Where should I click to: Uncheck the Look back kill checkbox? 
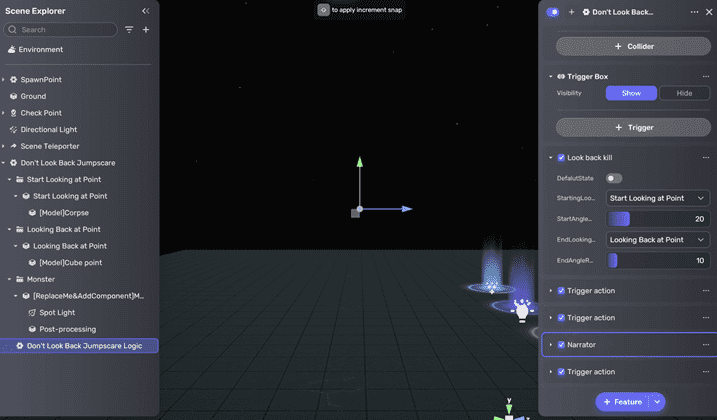click(x=561, y=158)
